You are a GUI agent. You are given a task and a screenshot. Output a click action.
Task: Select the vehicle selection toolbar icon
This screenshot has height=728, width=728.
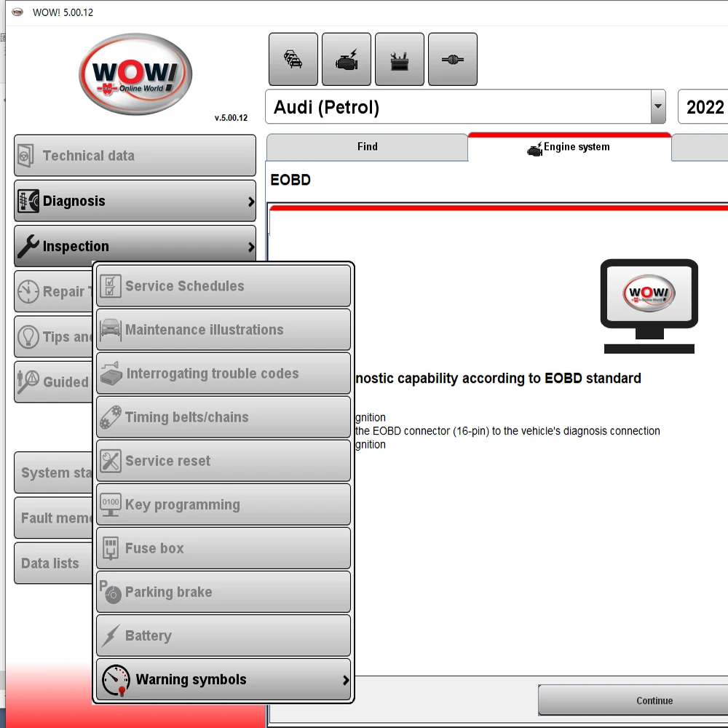[x=293, y=59]
